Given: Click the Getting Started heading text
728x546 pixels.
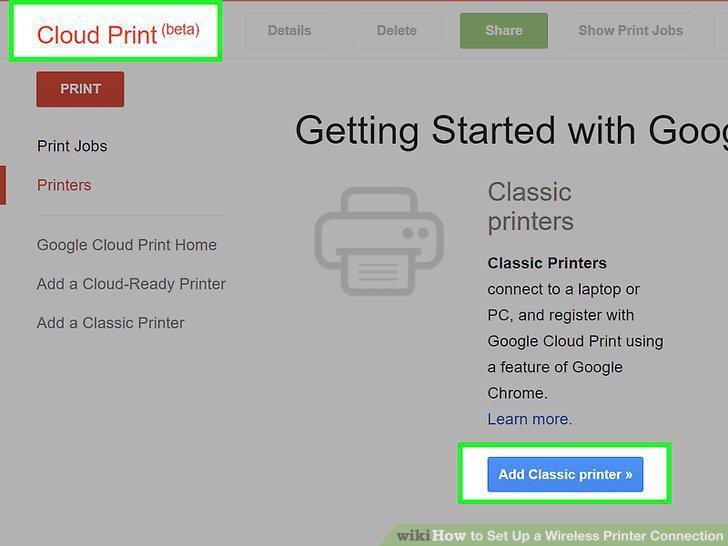Looking at the screenshot, I should click(x=511, y=131).
